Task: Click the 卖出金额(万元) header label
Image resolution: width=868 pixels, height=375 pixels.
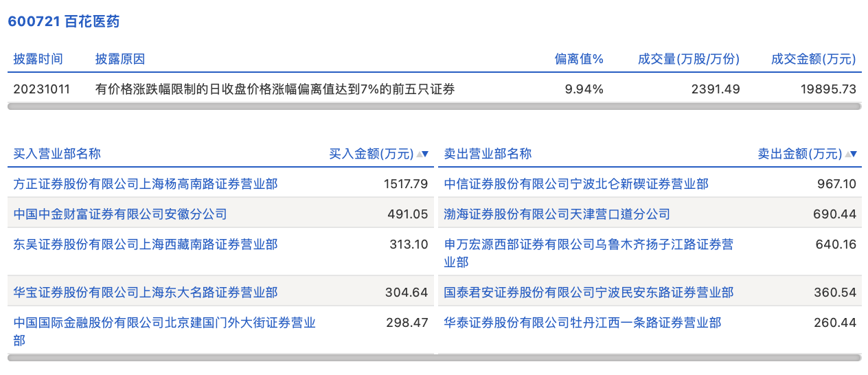Action: click(x=800, y=154)
